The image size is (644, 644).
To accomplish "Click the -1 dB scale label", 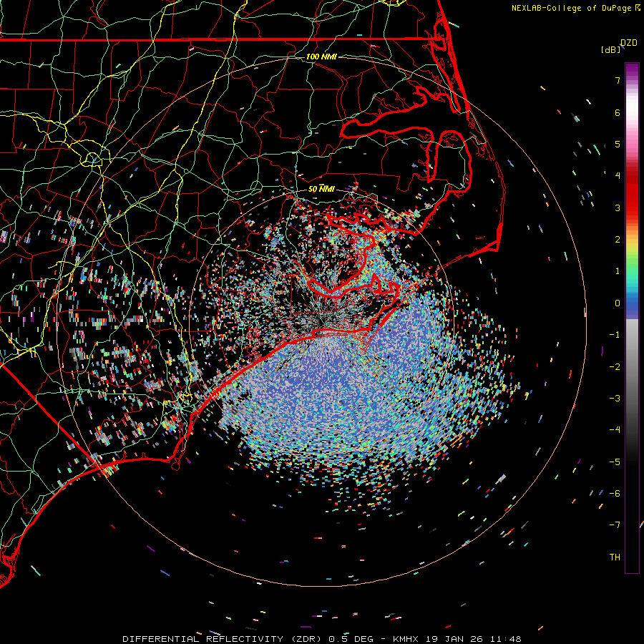I will click(615, 335).
